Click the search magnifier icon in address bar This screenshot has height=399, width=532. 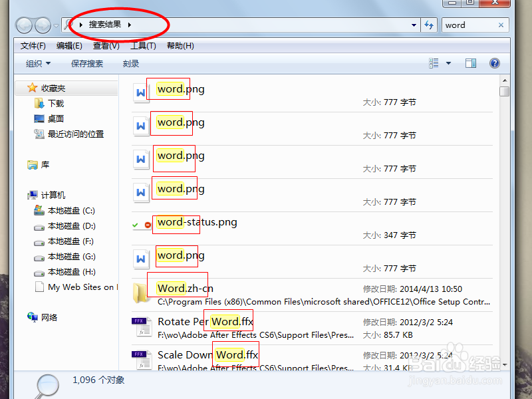(69, 25)
